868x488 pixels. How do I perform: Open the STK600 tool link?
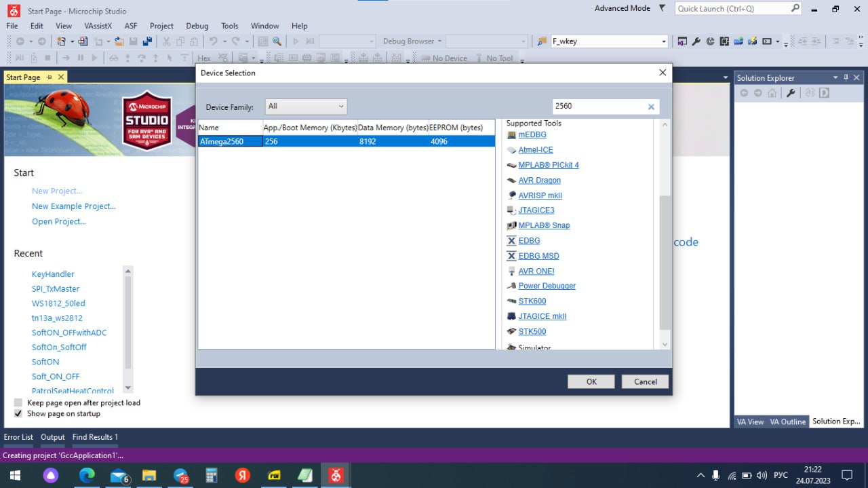tap(532, 301)
